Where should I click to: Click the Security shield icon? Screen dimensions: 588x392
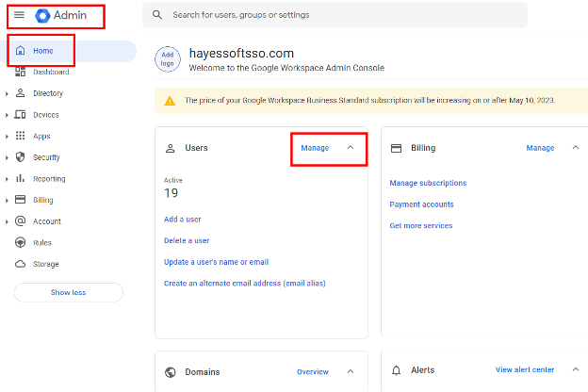20,157
